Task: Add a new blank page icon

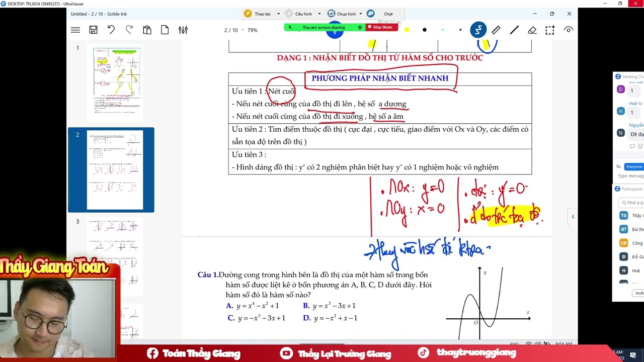Action: (165, 30)
